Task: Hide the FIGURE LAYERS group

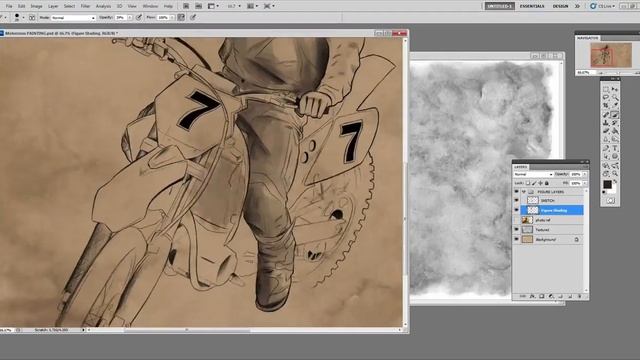Action: point(517,191)
